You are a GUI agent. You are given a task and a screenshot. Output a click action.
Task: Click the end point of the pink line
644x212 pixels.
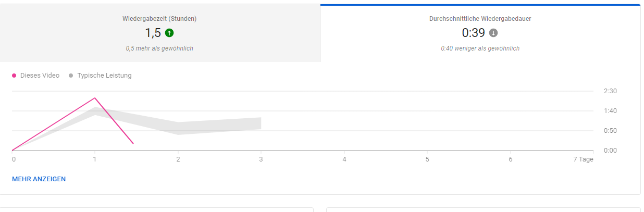pos(133,143)
